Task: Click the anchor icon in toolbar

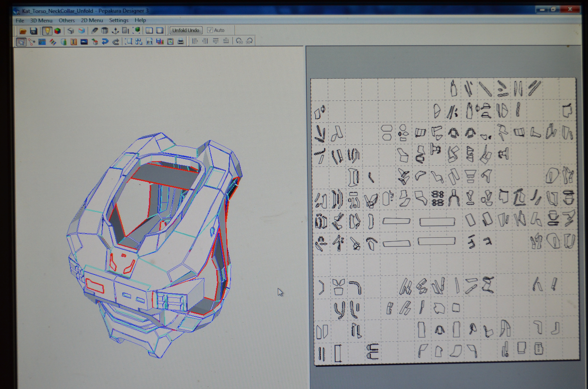Action: [115, 31]
